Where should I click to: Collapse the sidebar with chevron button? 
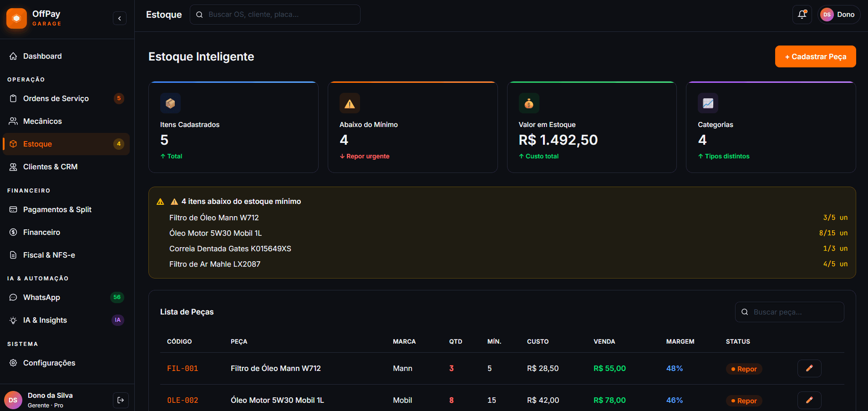click(119, 18)
